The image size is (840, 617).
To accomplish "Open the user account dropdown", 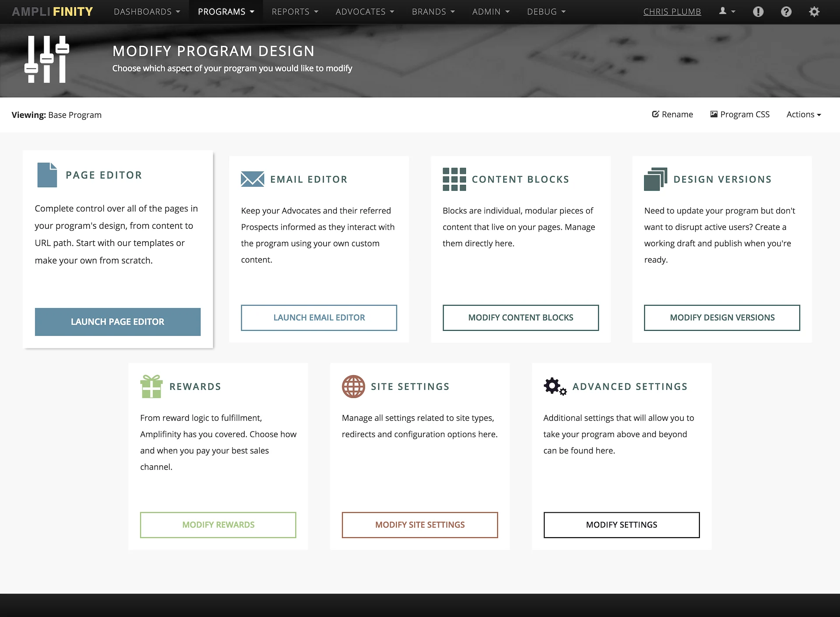I will pos(727,11).
